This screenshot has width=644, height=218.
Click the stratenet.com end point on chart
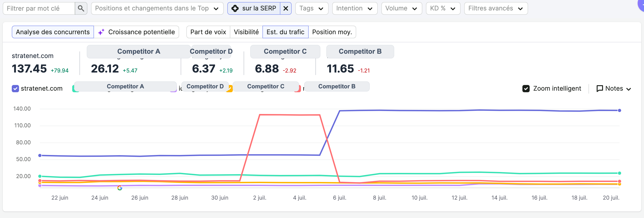pos(620,110)
